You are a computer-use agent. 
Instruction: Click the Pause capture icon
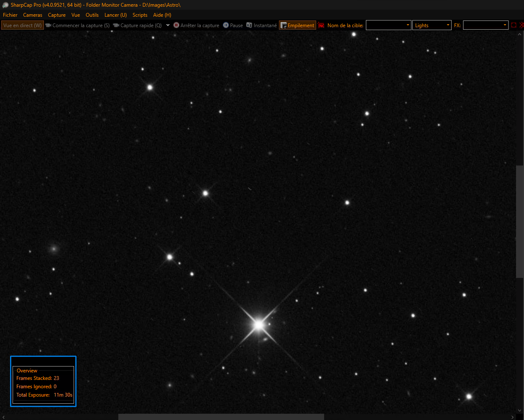[x=226, y=25]
